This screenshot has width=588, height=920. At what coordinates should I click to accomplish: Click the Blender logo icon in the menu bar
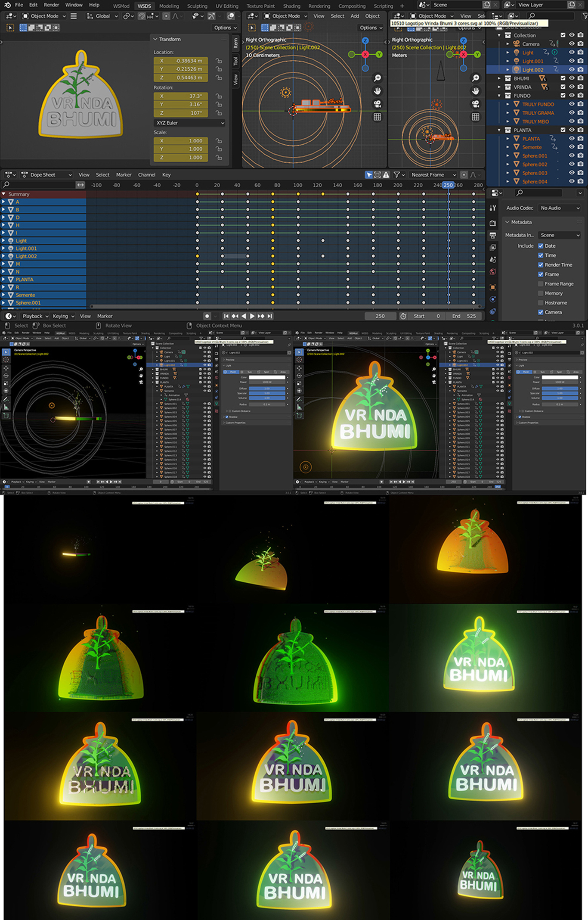(x=7, y=5)
